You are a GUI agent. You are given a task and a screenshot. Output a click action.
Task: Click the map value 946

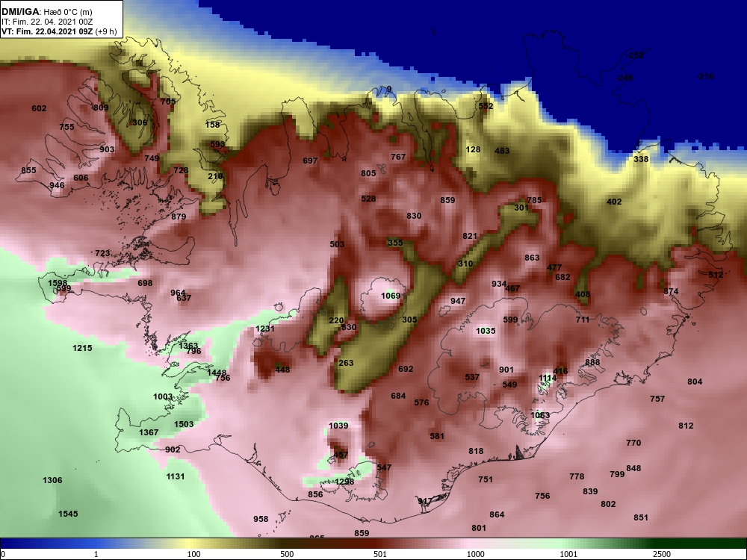(57, 185)
